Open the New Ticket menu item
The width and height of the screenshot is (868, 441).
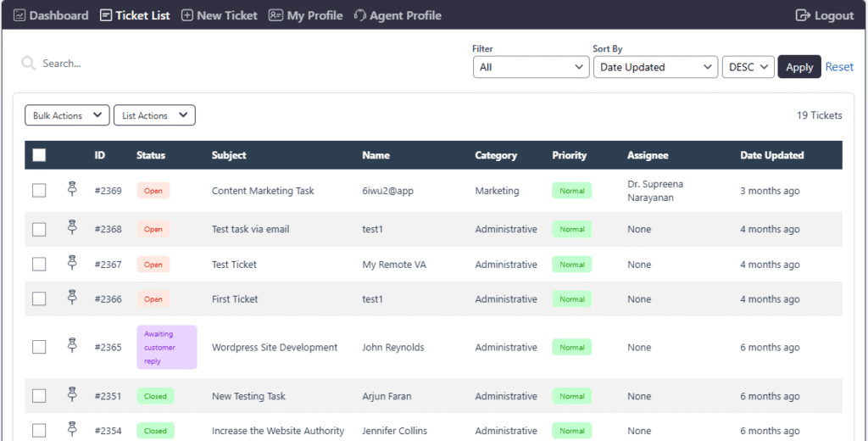tap(220, 15)
